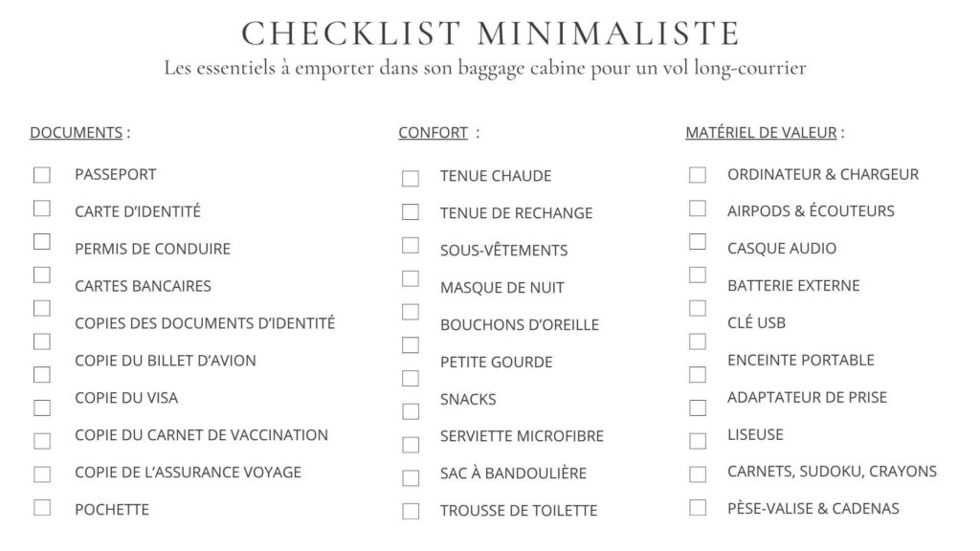The width and height of the screenshot is (980, 551).
Task: Click the BATTERIE EXTERNE label
Action: coord(793,285)
